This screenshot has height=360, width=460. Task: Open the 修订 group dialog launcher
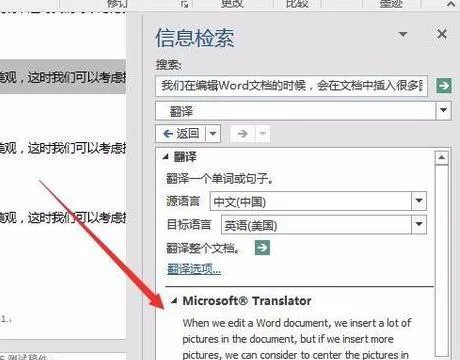[185, 4]
